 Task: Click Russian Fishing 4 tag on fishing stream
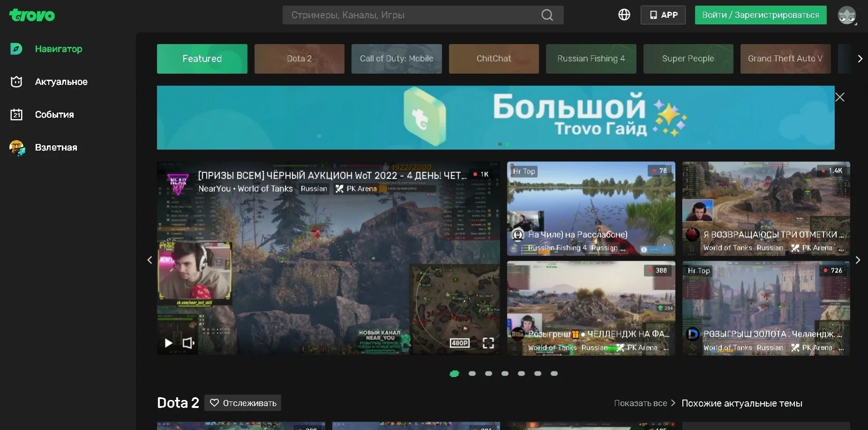557,248
